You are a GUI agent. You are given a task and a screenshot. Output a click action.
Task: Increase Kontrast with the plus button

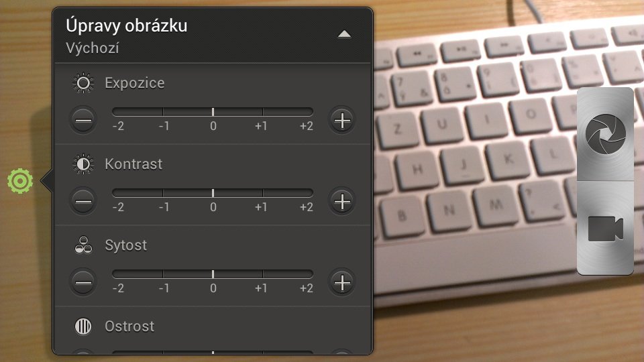(x=341, y=201)
